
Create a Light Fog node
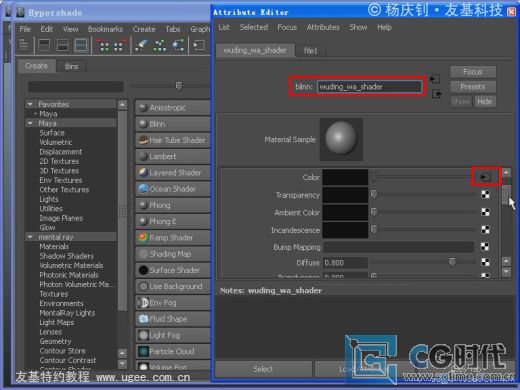point(173,335)
